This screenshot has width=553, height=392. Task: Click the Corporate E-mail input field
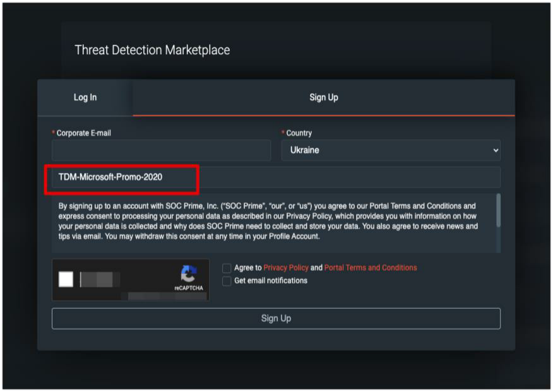pos(161,150)
